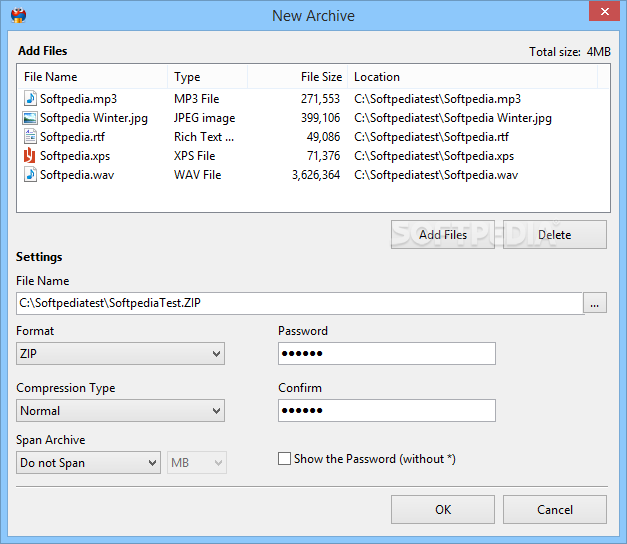Select the Softpedia.rtf file name

click(72, 137)
